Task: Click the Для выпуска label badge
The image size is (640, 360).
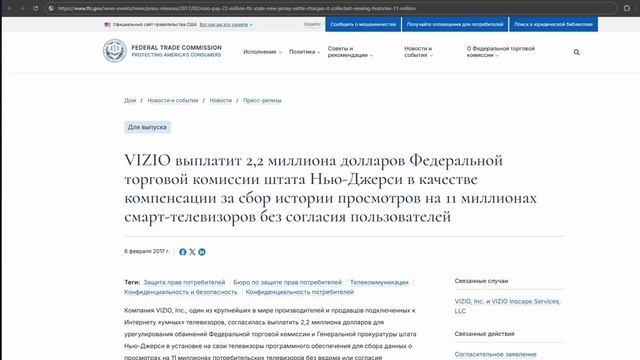Action: click(147, 127)
